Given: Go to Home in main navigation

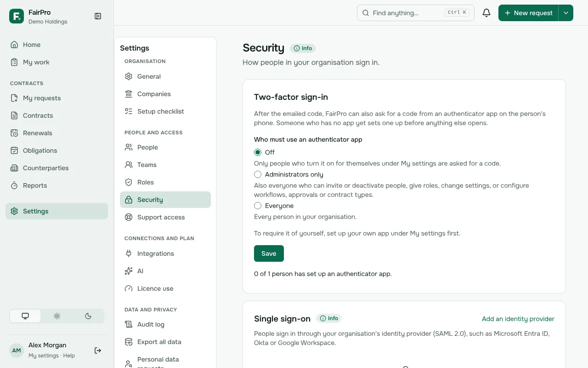Looking at the screenshot, I should [57, 45].
